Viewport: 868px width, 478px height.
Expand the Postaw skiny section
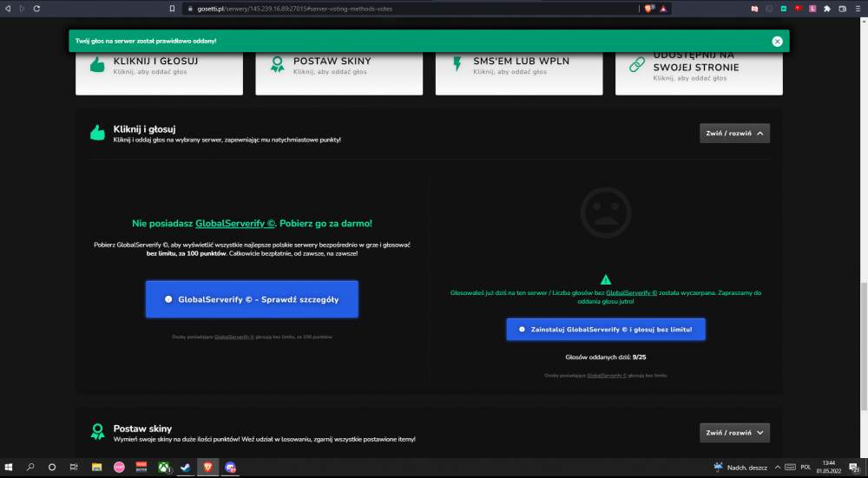point(734,433)
